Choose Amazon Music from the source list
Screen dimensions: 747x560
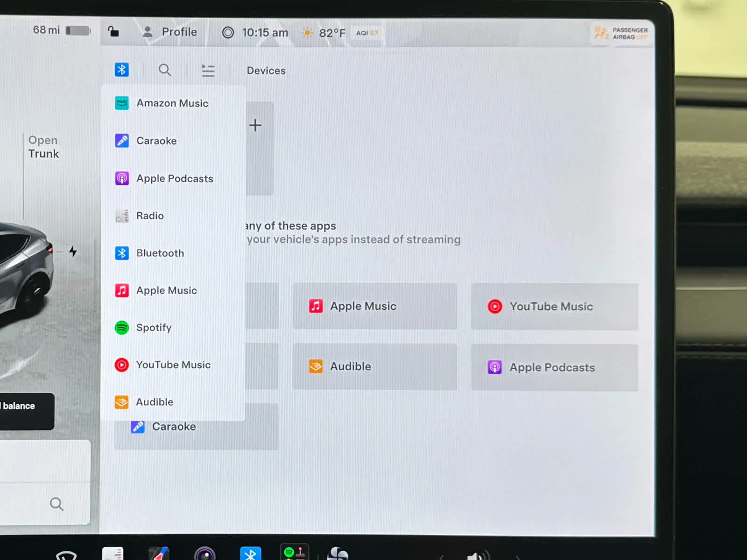tap(173, 103)
